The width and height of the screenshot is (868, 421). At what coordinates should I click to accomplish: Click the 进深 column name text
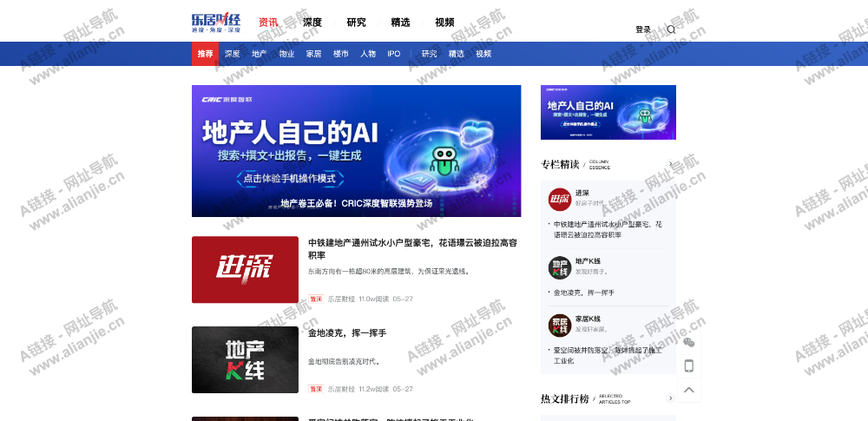[x=582, y=193]
